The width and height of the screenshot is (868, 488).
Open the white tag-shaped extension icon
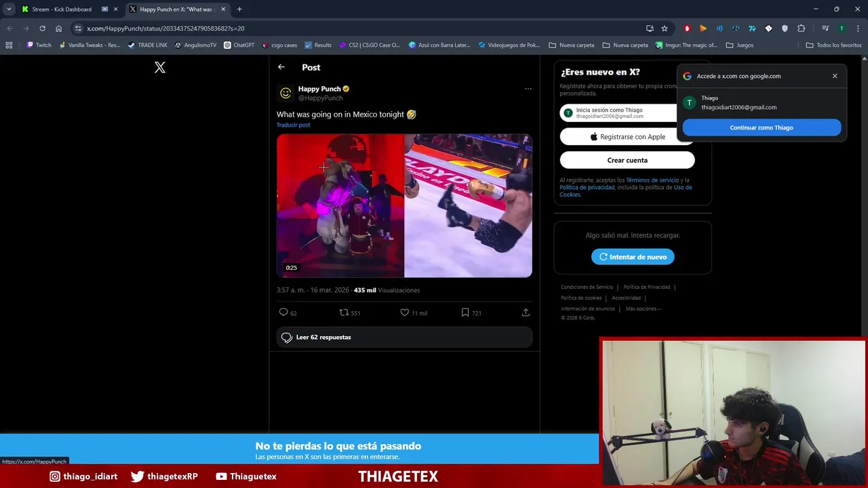pos(768,28)
